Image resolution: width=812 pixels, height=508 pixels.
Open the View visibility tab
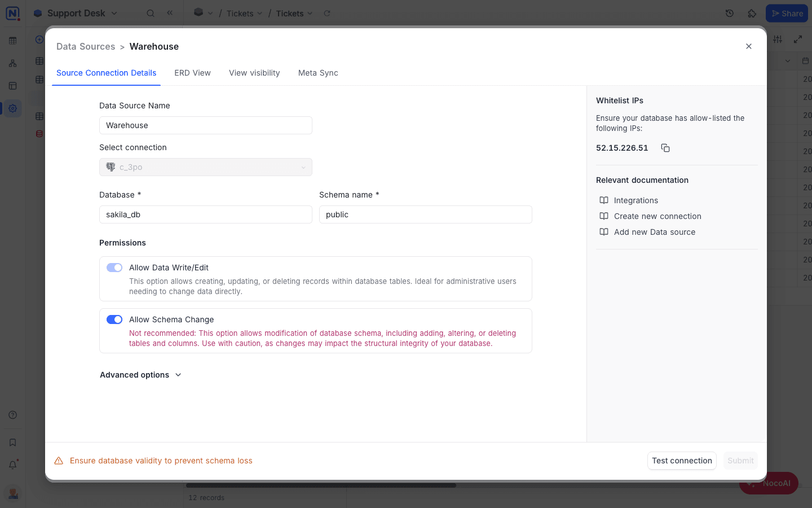pyautogui.click(x=254, y=73)
